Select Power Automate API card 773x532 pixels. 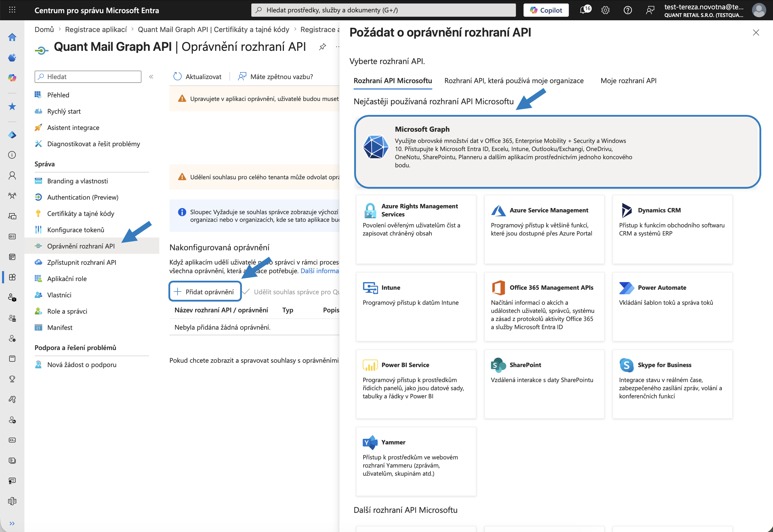coord(672,307)
